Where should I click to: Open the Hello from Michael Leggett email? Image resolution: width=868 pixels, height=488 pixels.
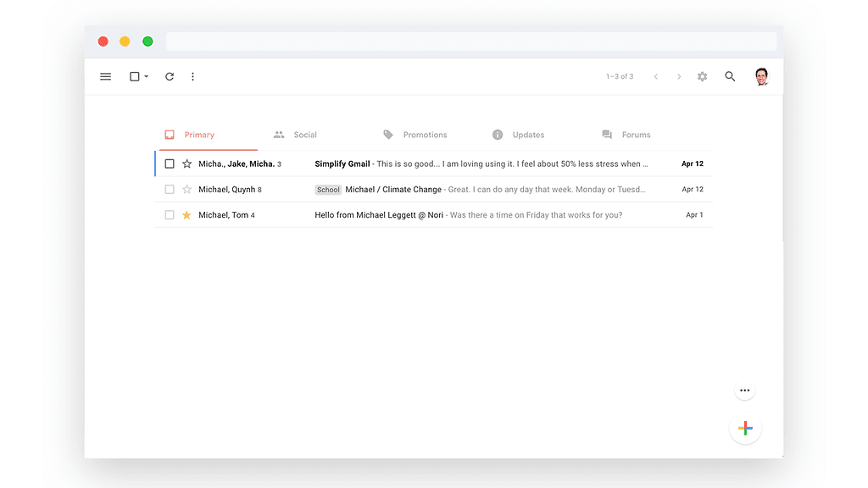(468, 215)
